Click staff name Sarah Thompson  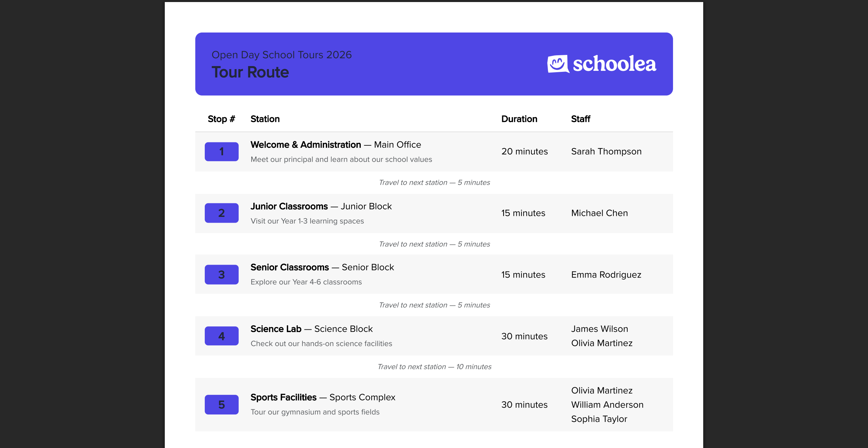606,151
